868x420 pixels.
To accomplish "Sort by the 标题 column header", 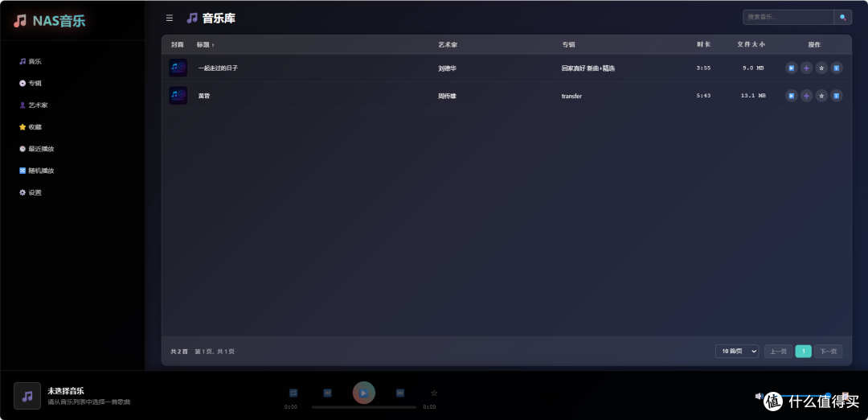I will coord(206,44).
